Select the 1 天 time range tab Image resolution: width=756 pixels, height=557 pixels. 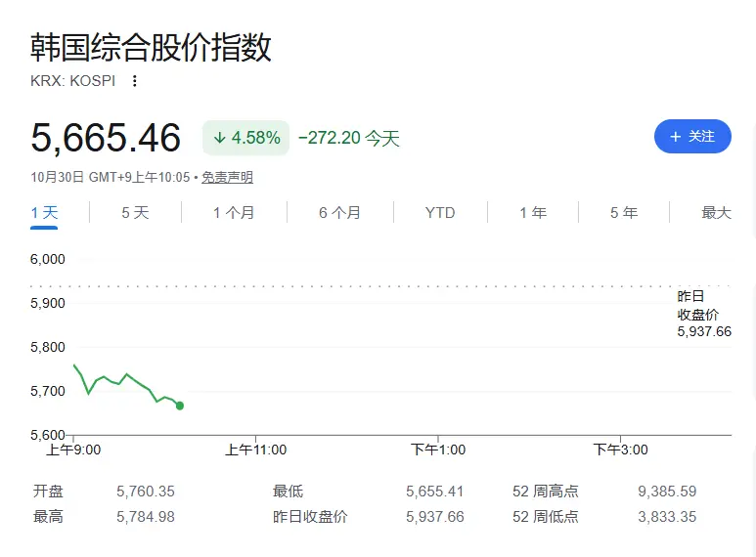44,212
